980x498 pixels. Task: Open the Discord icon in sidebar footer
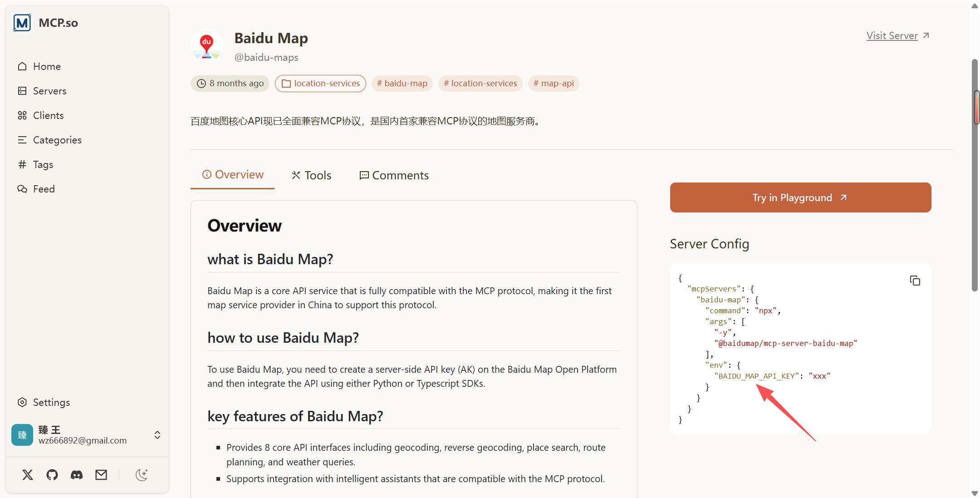pyautogui.click(x=77, y=475)
